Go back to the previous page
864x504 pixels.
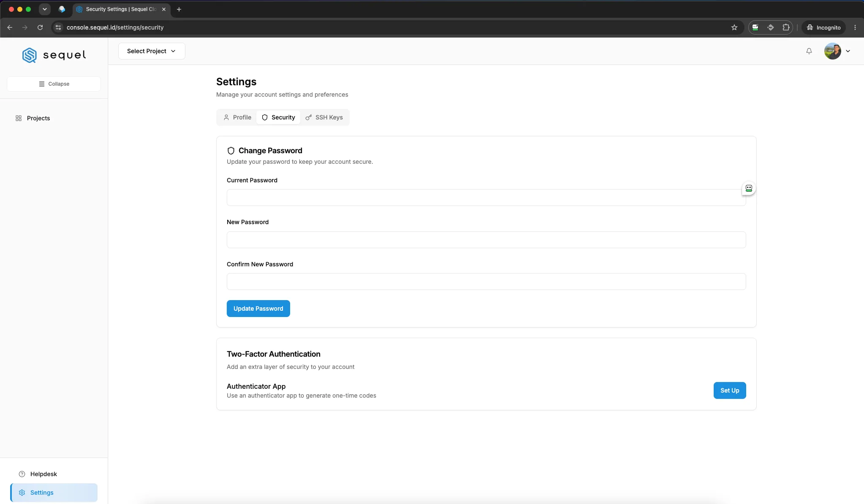point(10,27)
